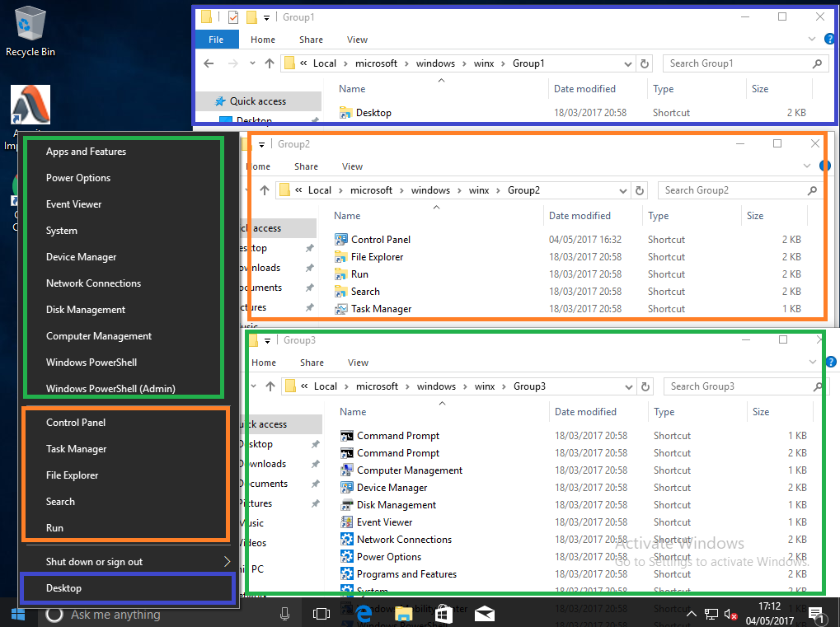Go up one level in Group1 window
Viewport: 840px width, 627px height.
click(x=270, y=63)
